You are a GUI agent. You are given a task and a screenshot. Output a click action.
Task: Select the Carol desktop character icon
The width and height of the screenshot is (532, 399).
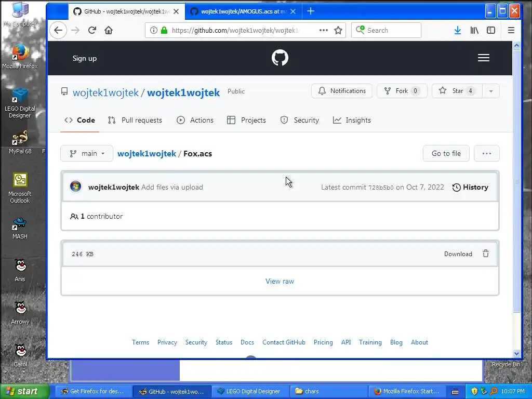(20, 355)
